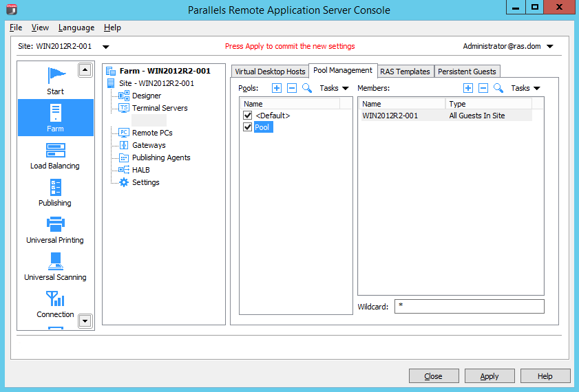Click the Terminal Servers TS icon

124,108
